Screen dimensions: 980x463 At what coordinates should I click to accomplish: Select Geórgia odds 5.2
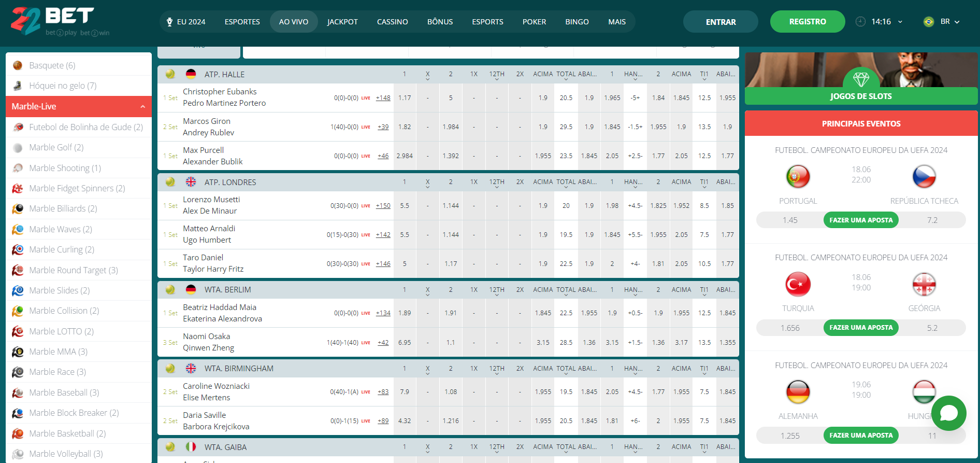pos(932,328)
